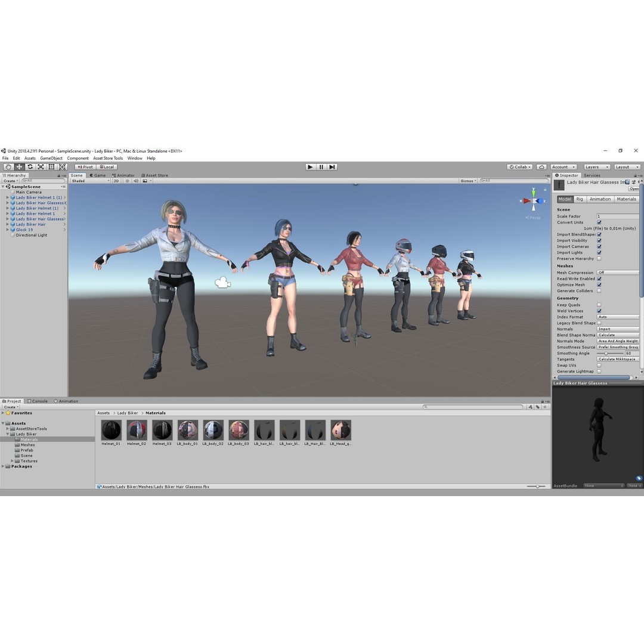The width and height of the screenshot is (644, 644).
Task: Uncheck Convert Units checkbox
Action: tap(599, 222)
